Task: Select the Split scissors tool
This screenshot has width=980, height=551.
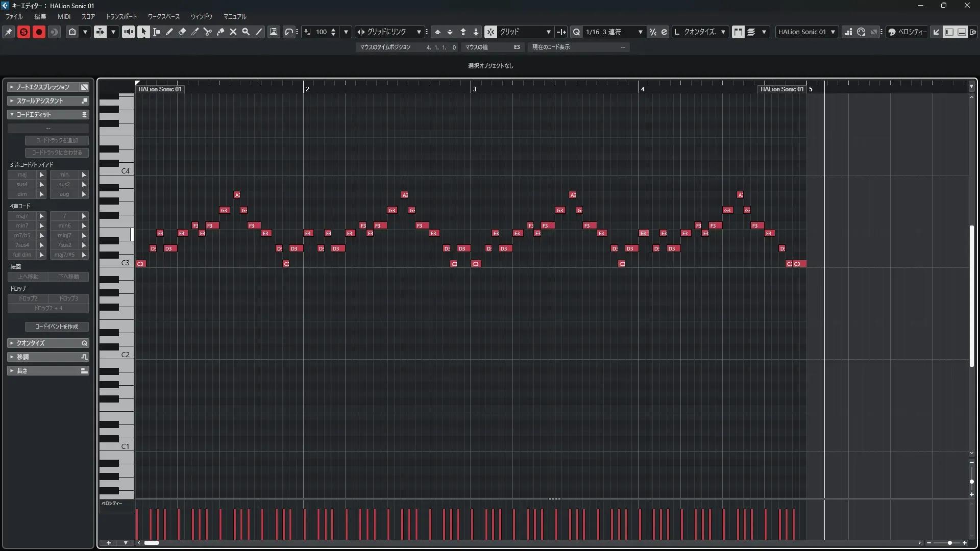Action: (207, 32)
